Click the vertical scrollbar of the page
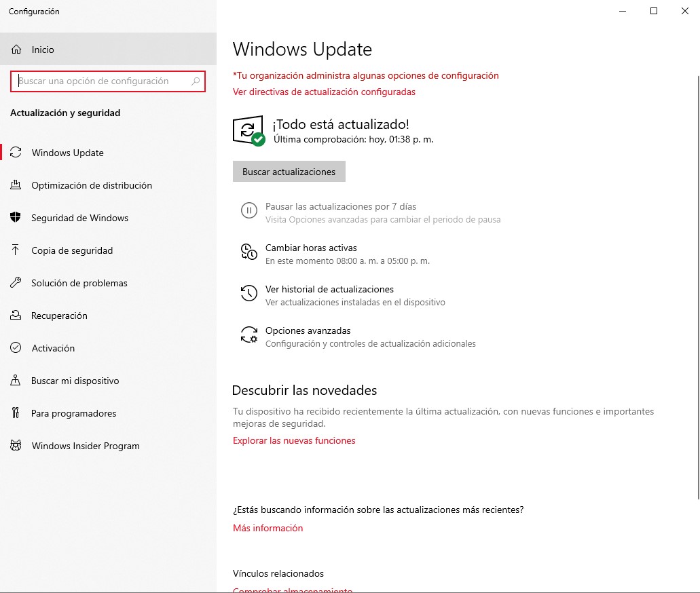This screenshot has width=700, height=593. pos(698,288)
